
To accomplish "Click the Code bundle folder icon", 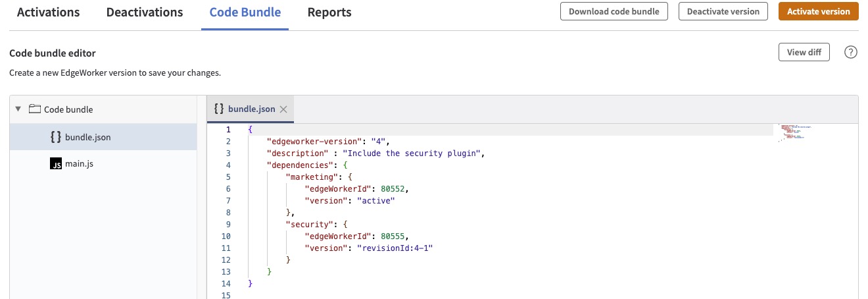I will (35, 109).
